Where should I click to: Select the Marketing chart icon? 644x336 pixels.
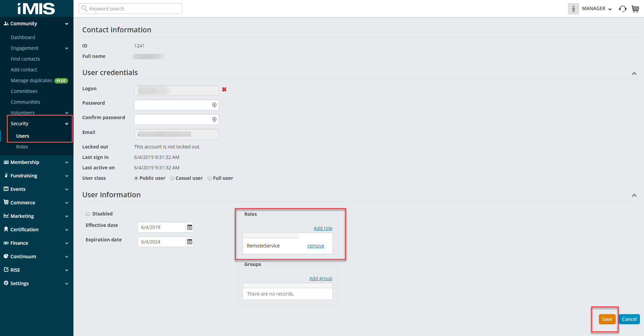(6, 216)
